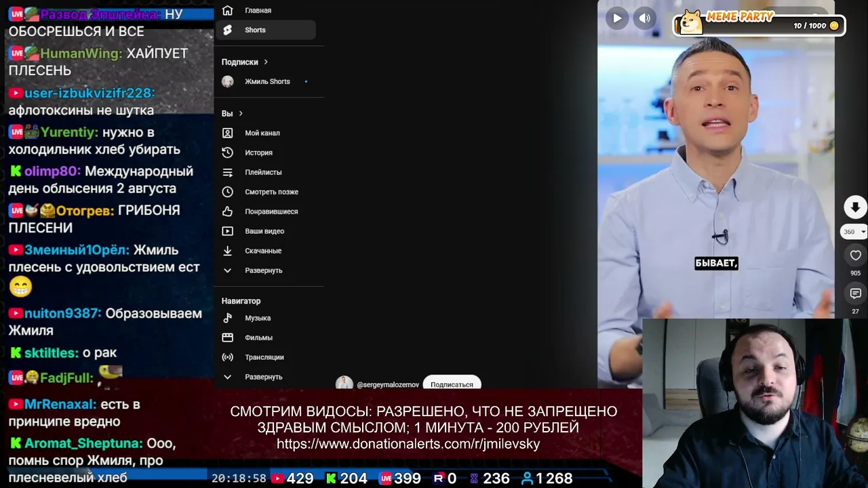Open Ваши видео in the sidebar
The height and width of the screenshot is (488, 868).
click(x=264, y=231)
